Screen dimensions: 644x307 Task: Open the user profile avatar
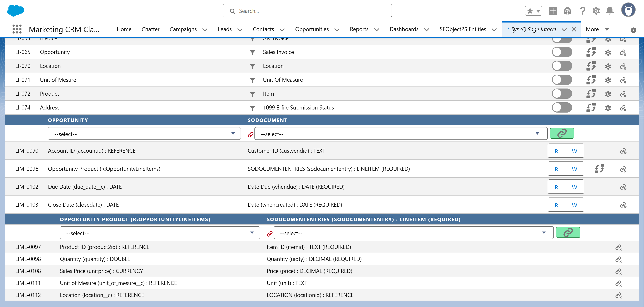tap(628, 10)
